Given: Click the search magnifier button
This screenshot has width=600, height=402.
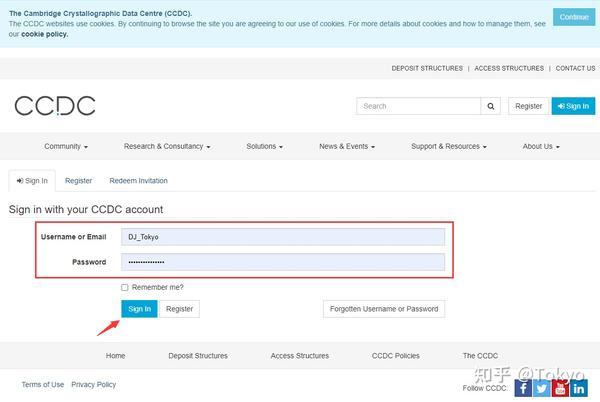Looking at the screenshot, I should point(490,106).
